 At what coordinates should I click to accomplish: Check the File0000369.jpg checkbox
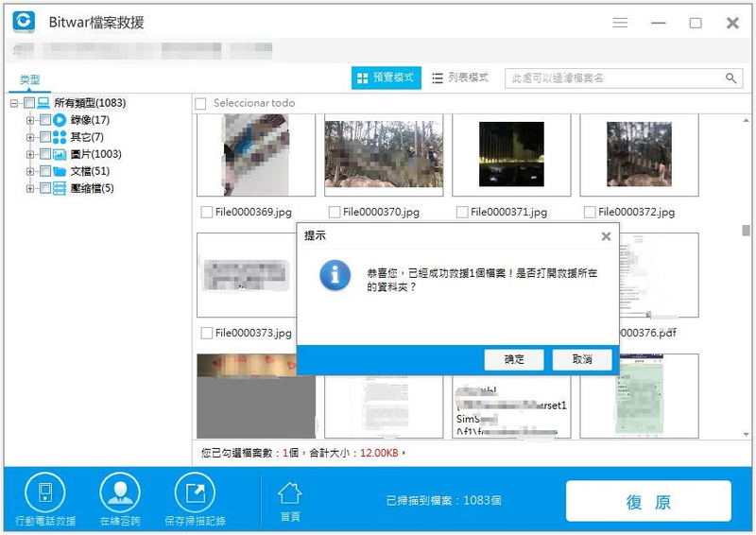point(206,213)
